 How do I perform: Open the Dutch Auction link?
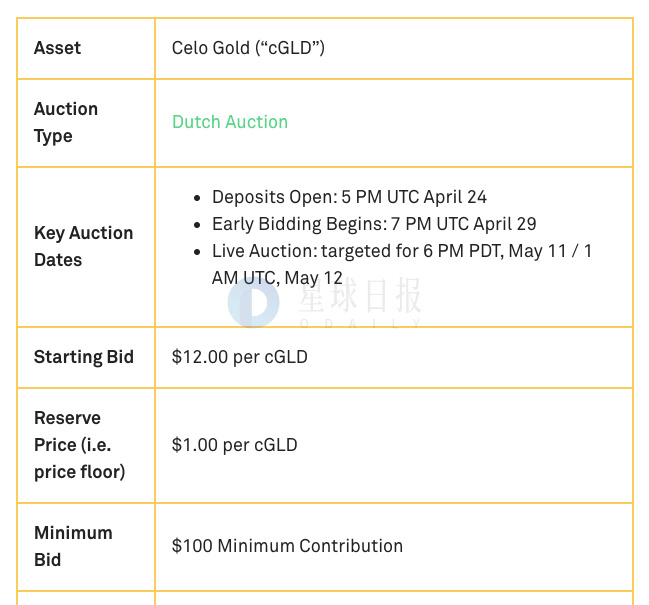[x=230, y=122]
